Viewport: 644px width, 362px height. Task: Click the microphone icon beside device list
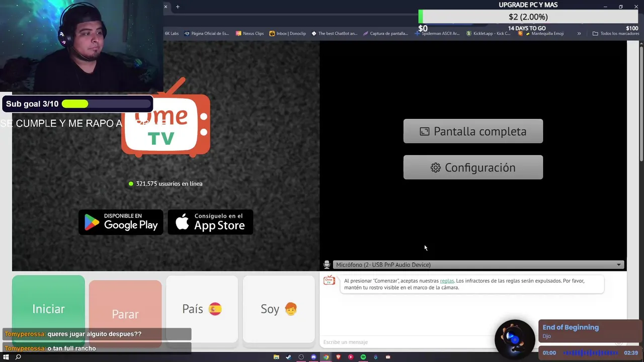pyautogui.click(x=327, y=264)
